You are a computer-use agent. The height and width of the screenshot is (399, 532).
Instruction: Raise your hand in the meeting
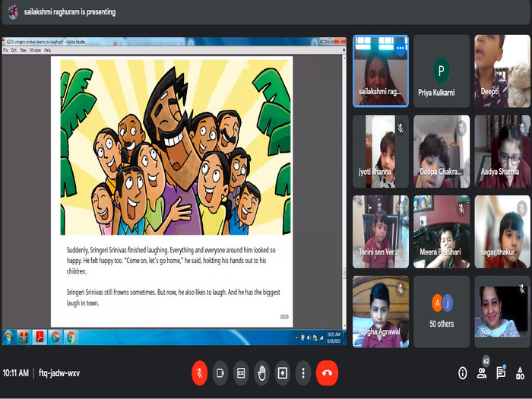pos(261,373)
